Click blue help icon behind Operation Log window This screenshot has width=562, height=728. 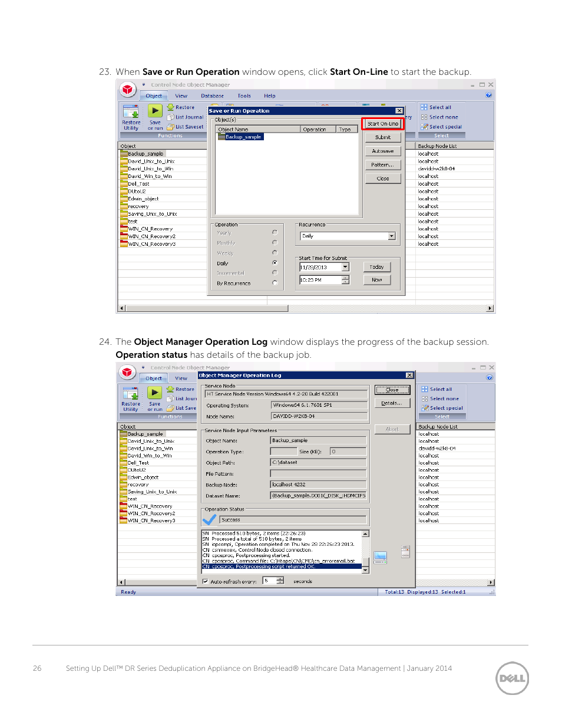tap(489, 377)
